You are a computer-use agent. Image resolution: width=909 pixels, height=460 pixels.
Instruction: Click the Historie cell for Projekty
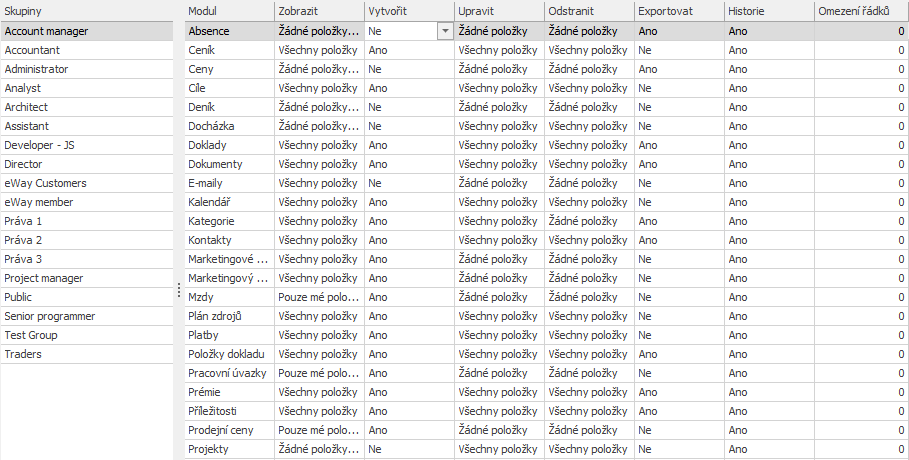[x=769, y=450]
